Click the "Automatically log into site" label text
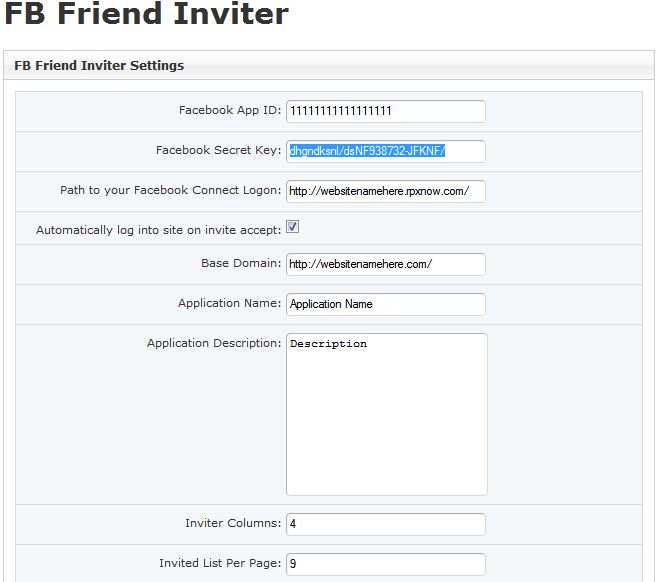 point(158,230)
